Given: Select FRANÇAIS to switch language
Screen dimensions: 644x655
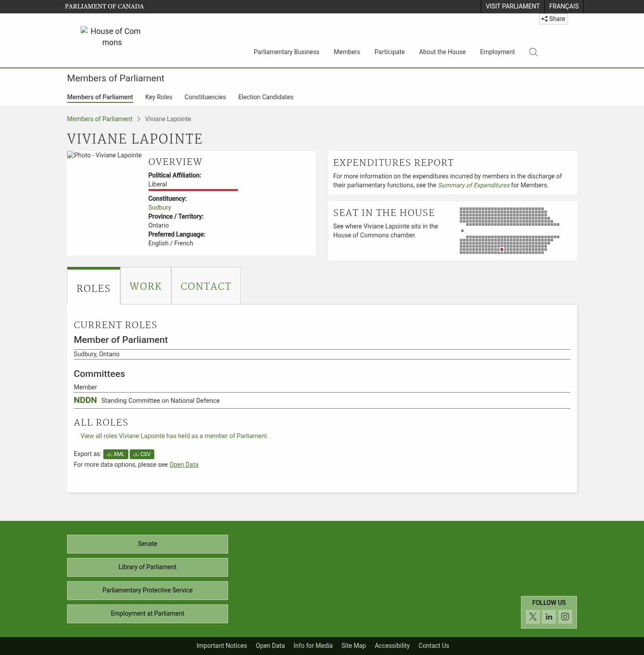Looking at the screenshot, I should (563, 6).
